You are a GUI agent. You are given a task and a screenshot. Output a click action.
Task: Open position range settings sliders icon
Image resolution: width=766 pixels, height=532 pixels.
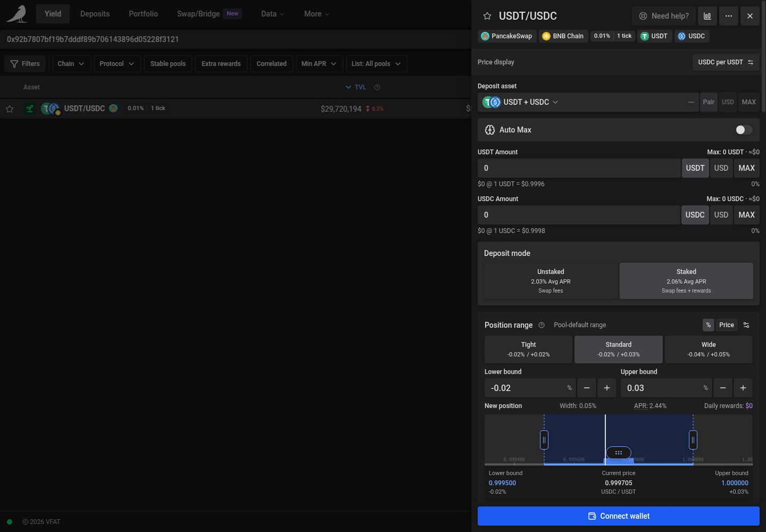(x=746, y=325)
